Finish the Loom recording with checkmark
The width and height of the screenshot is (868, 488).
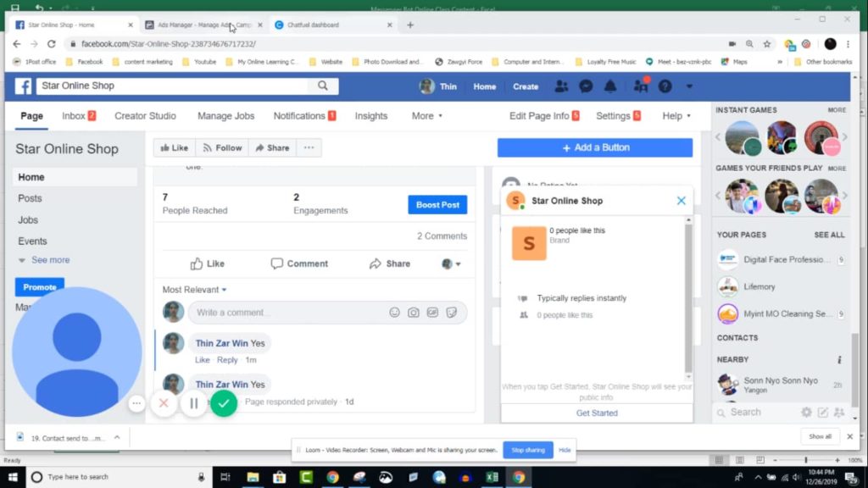(x=224, y=403)
